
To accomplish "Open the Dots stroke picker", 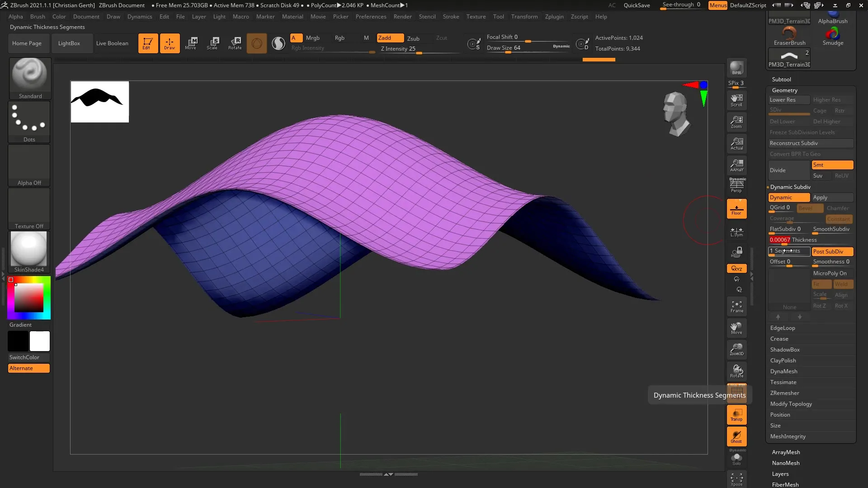I will click(29, 122).
